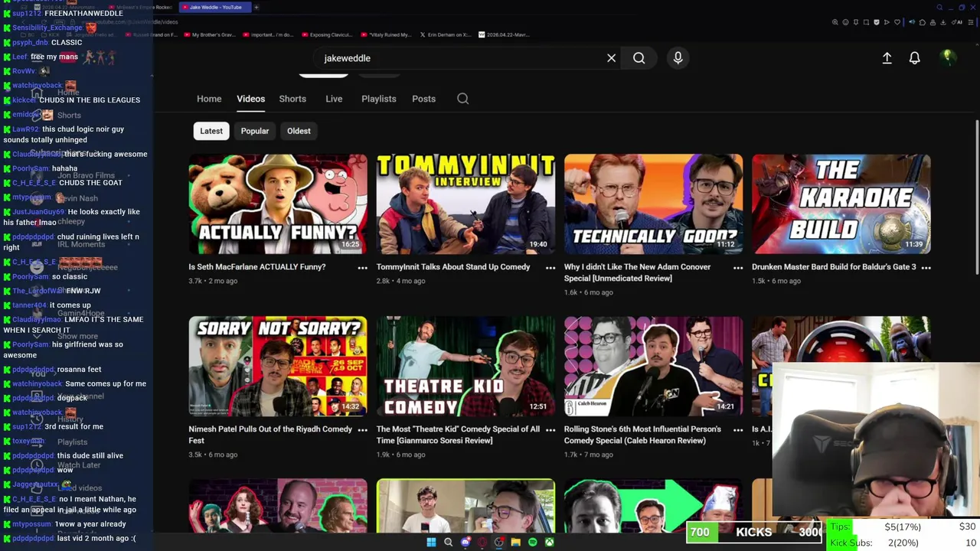The width and height of the screenshot is (980, 551).
Task: Open title Rolling Stone's 6th Most Influential Person's Comedy Special
Action: [642, 435]
